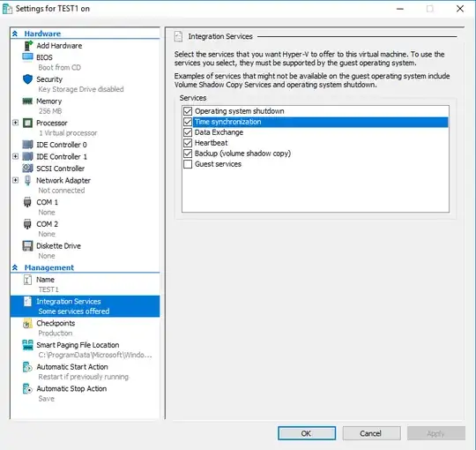The image size is (476, 450).
Task: Click the Diskette Drive floppy icon
Action: (27, 246)
